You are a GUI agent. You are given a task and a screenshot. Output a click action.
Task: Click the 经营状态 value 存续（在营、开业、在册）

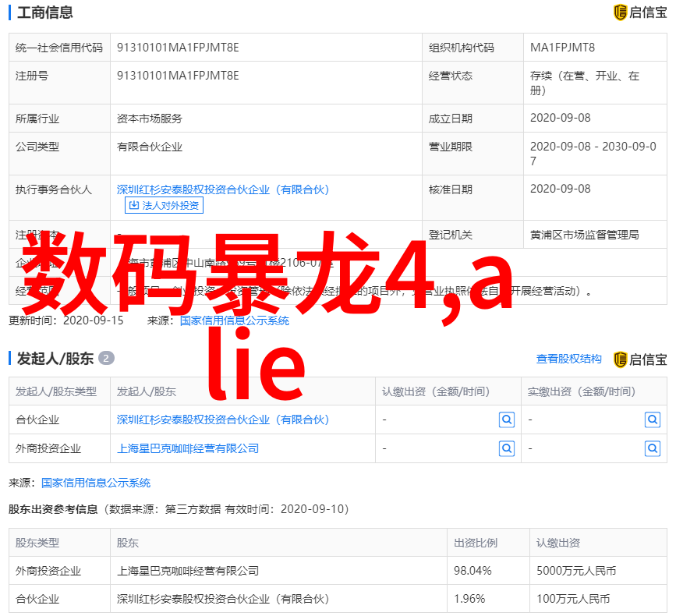tap(584, 83)
